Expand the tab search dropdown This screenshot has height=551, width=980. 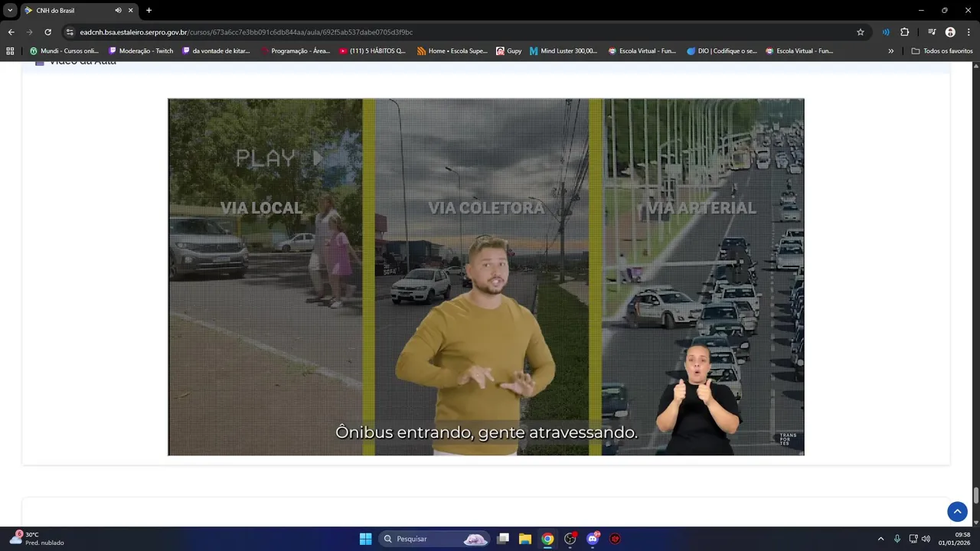[10, 10]
